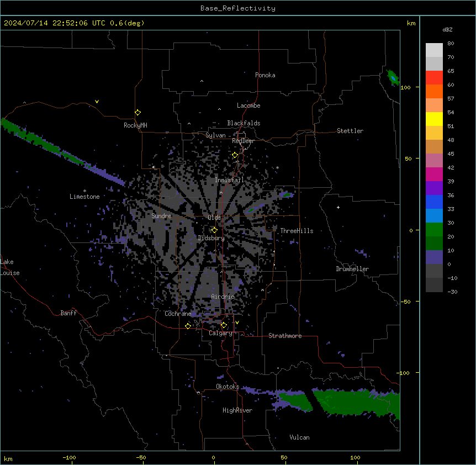
Task: Click the Sundre city label
Action: [x=161, y=216]
